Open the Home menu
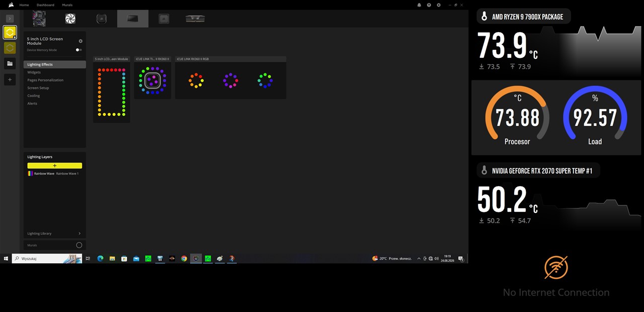This screenshot has width=644, height=312. click(24, 5)
